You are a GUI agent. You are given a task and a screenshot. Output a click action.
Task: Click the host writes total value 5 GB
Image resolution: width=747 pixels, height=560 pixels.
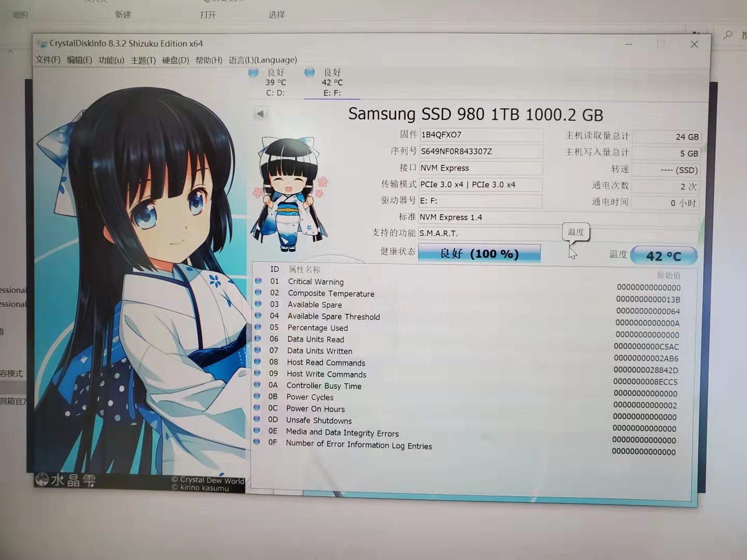coord(666,153)
